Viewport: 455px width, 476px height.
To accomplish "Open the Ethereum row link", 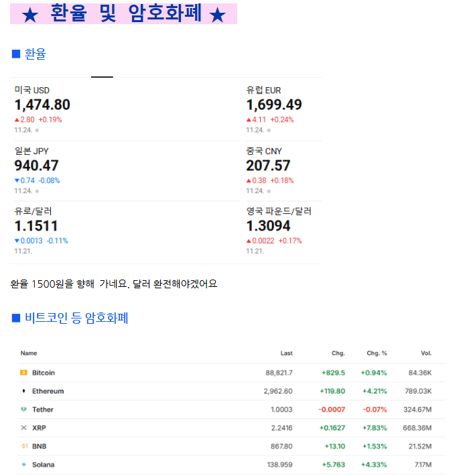I will pos(48,391).
